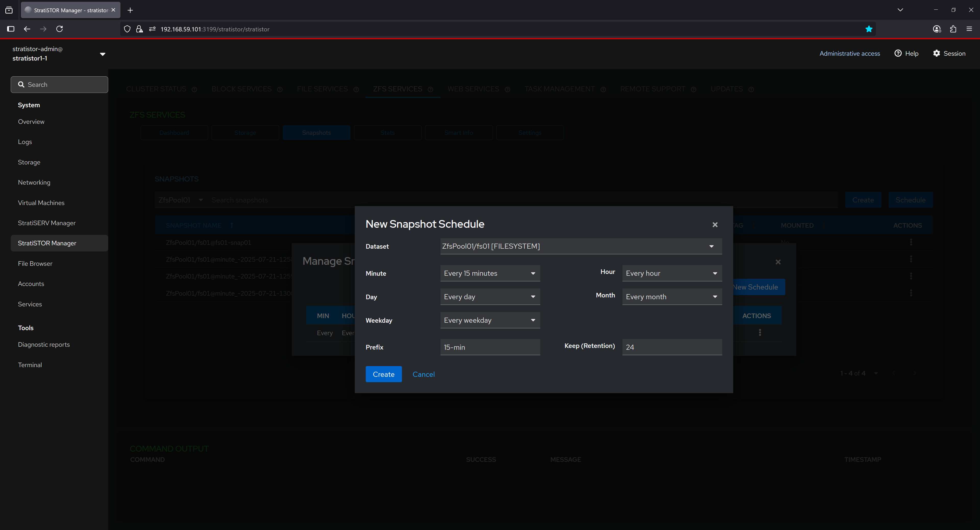Image resolution: width=980 pixels, height=530 pixels.
Task: Click the Keep (Retention) field
Action: (x=671, y=347)
